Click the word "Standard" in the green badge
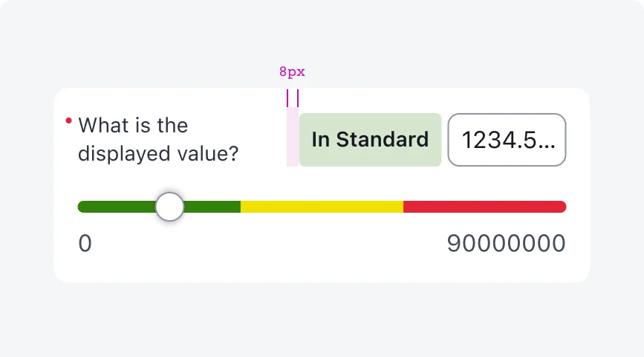The image size is (644, 357). coord(382,140)
